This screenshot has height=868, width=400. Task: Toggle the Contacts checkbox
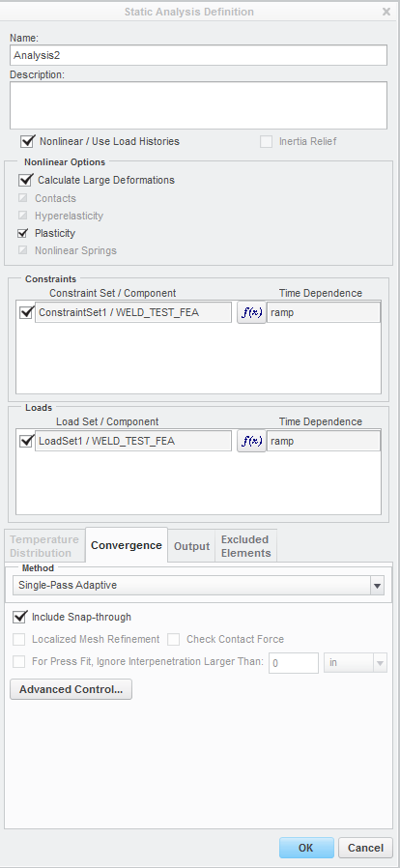22,198
